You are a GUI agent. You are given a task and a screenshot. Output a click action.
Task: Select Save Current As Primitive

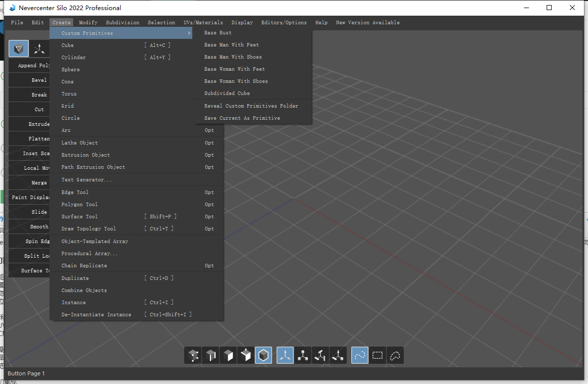[x=251, y=118]
